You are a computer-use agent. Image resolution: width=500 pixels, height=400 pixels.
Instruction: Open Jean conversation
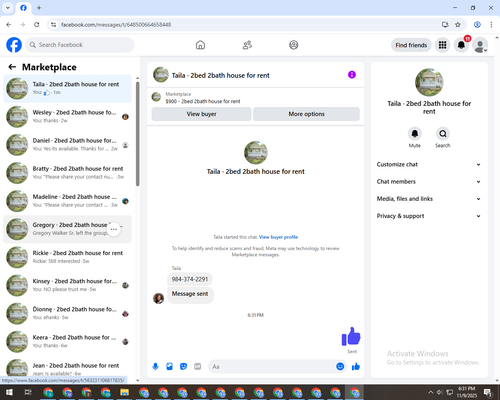(x=67, y=368)
